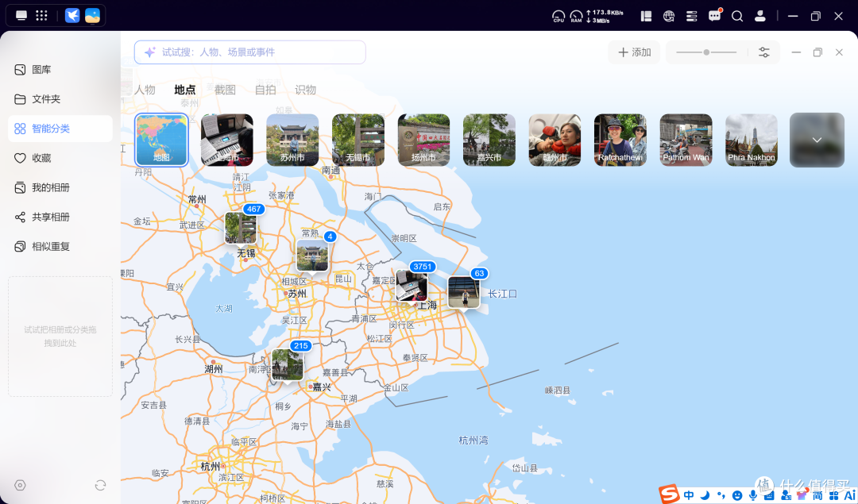Switch to 自拍 tab
This screenshot has width=858, height=504.
[265, 90]
